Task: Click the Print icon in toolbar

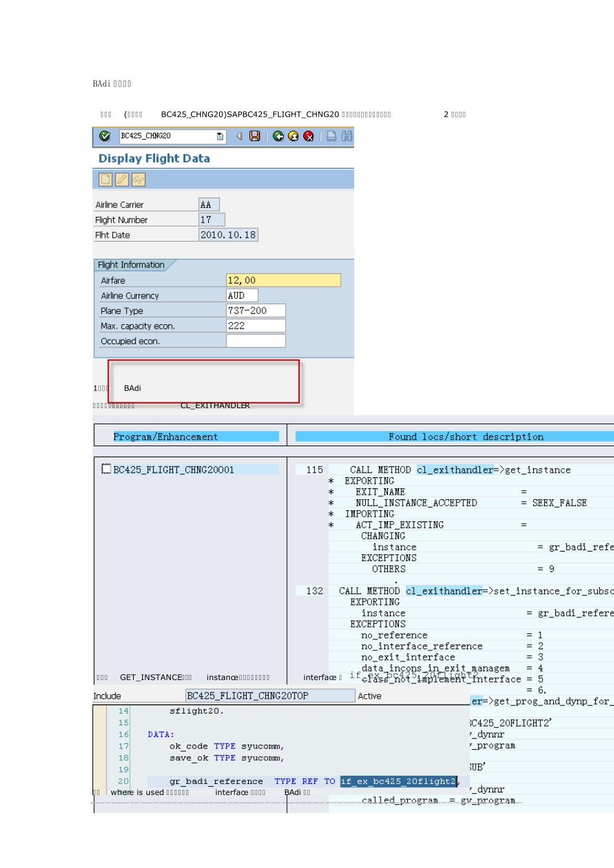Action: point(331,136)
